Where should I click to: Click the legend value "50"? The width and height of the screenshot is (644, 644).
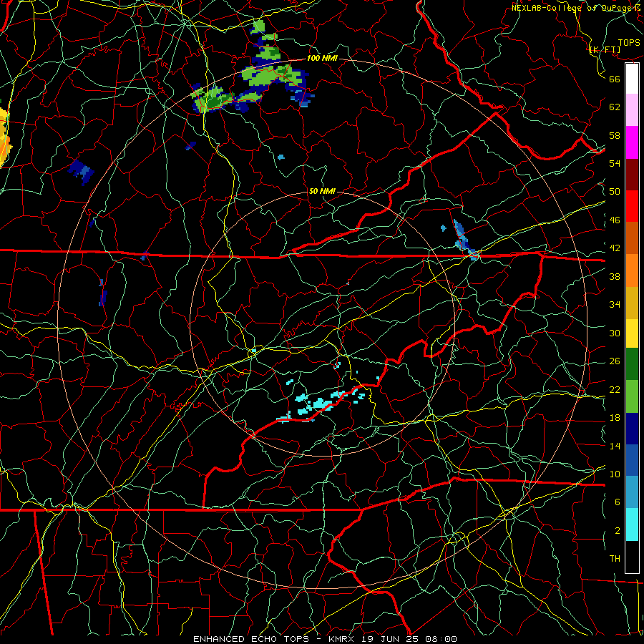[x=615, y=192]
